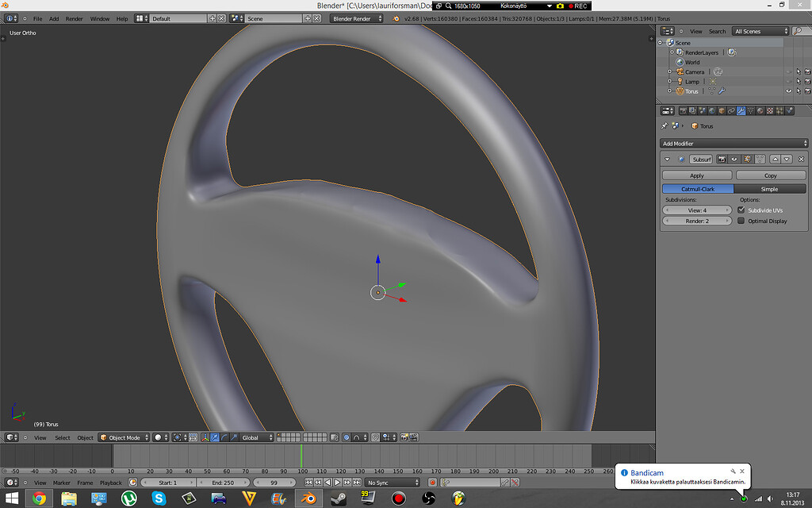Viewport: 812px width, 508px height.
Task: Click the OpenGL render animation clapper icon
Action: coord(413,437)
